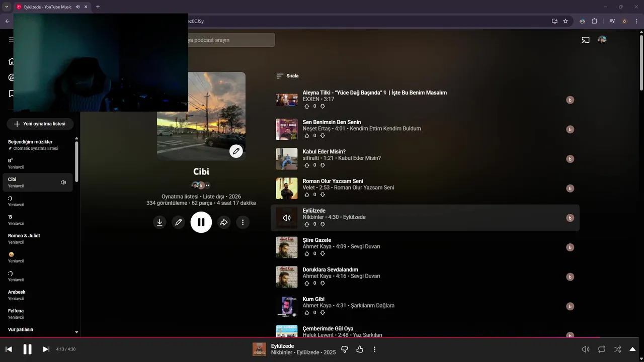Image resolution: width=644 pixels, height=362 pixels.
Task: Select the Romeo & Juliet playlist
Action: point(38,239)
